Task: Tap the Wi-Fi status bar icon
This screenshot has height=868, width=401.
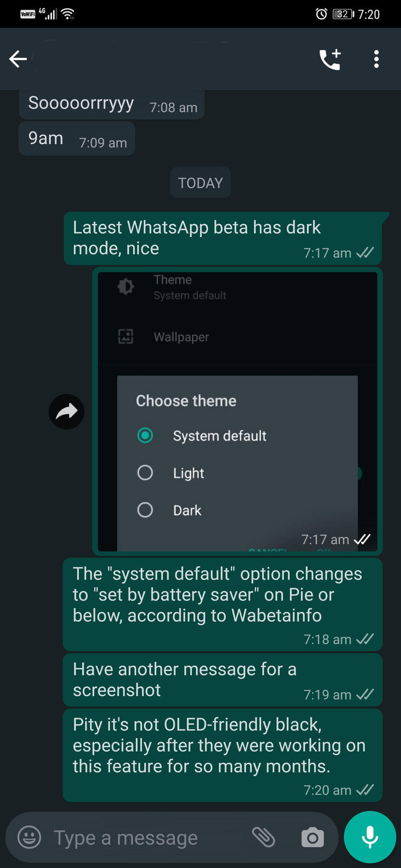Action: click(68, 14)
